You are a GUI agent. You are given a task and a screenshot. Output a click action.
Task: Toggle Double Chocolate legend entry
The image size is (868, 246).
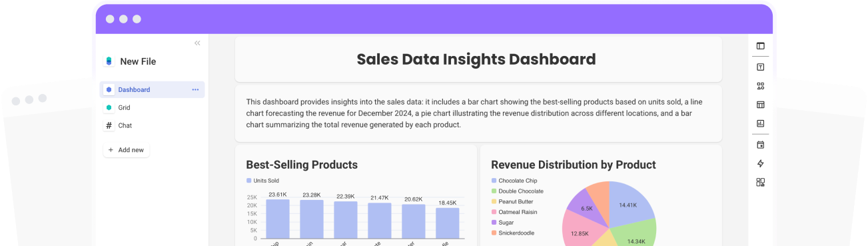517,191
